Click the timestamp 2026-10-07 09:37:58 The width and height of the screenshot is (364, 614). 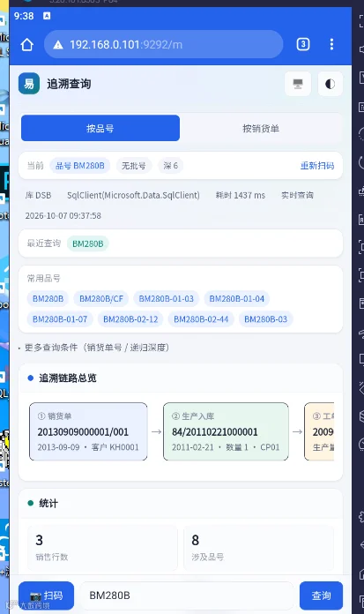pos(63,216)
